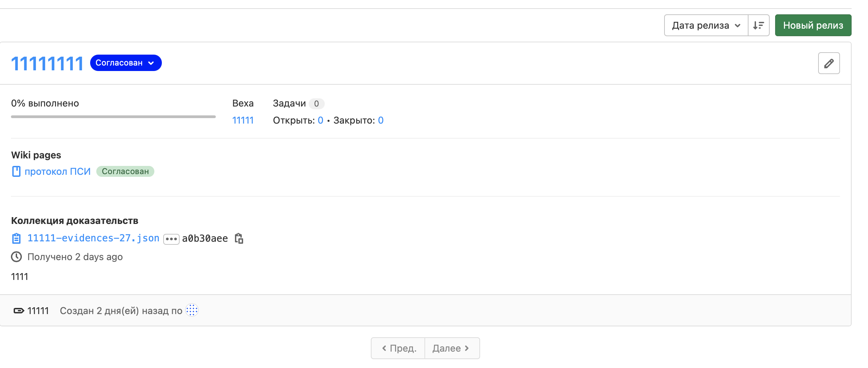Click the Новый релиз button
This screenshot has height=368, width=868.
(813, 25)
